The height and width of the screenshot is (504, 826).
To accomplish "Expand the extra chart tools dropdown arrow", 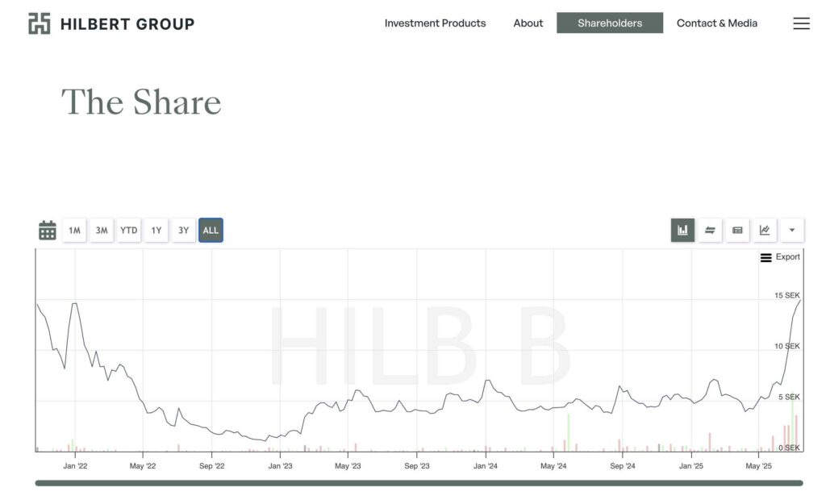I will pos(792,230).
